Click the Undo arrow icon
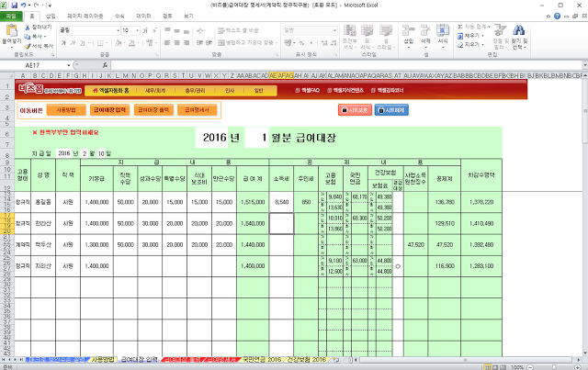Viewport: 588px width, 370px height. (23, 6)
